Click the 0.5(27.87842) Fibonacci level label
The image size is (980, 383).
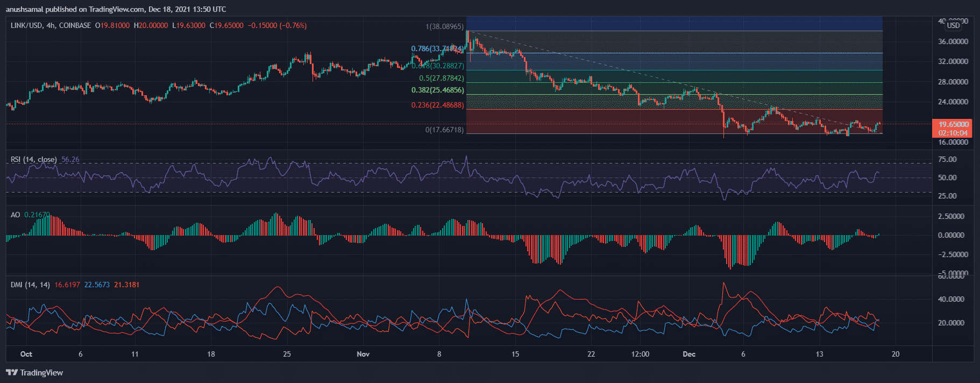tap(441, 79)
